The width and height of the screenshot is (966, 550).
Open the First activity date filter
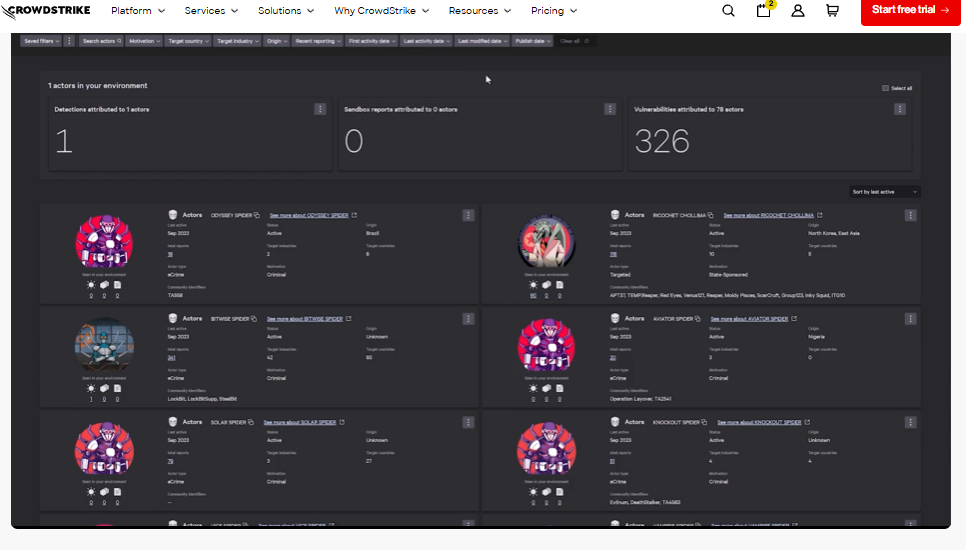[x=371, y=41]
